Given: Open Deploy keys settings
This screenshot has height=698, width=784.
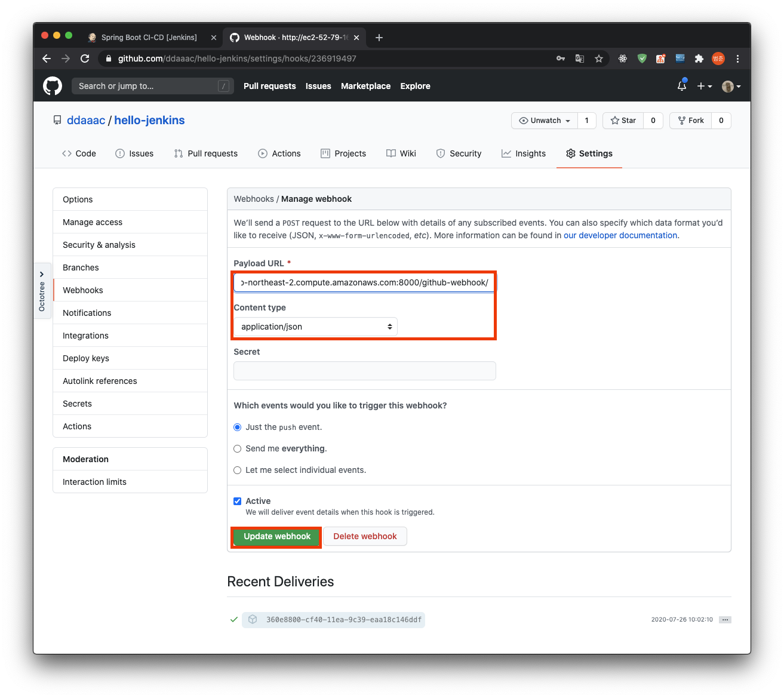Looking at the screenshot, I should click(130, 358).
